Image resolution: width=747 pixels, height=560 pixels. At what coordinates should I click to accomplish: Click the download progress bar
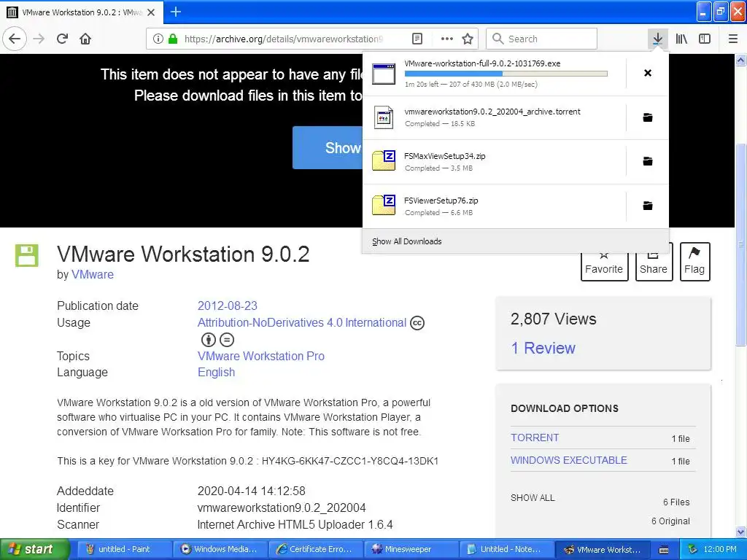506,74
